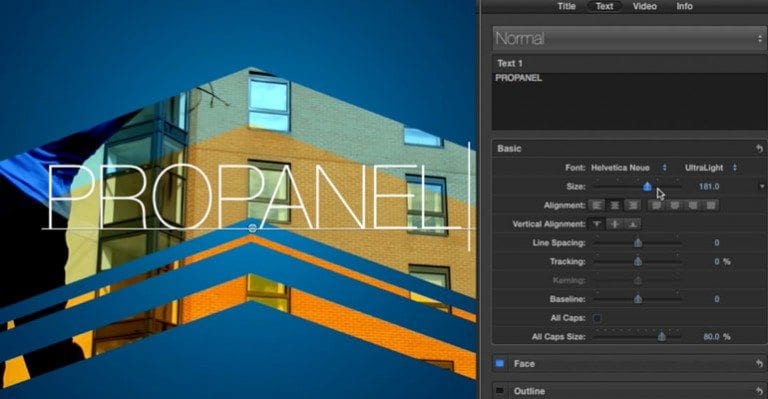Toggle the Outline section checkbox
The height and width of the screenshot is (399, 768).
click(x=500, y=391)
